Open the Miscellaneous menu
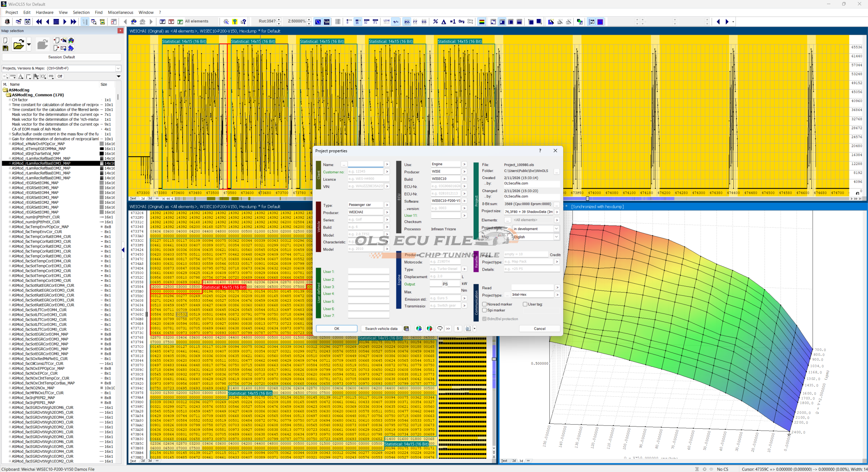868x472 pixels. pos(120,13)
